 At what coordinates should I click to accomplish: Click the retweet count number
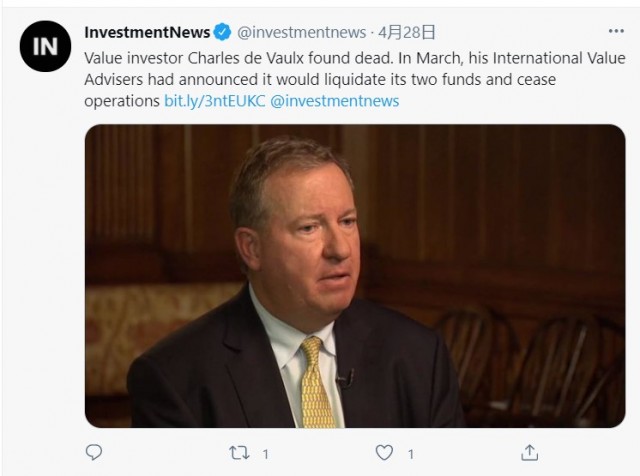266,454
